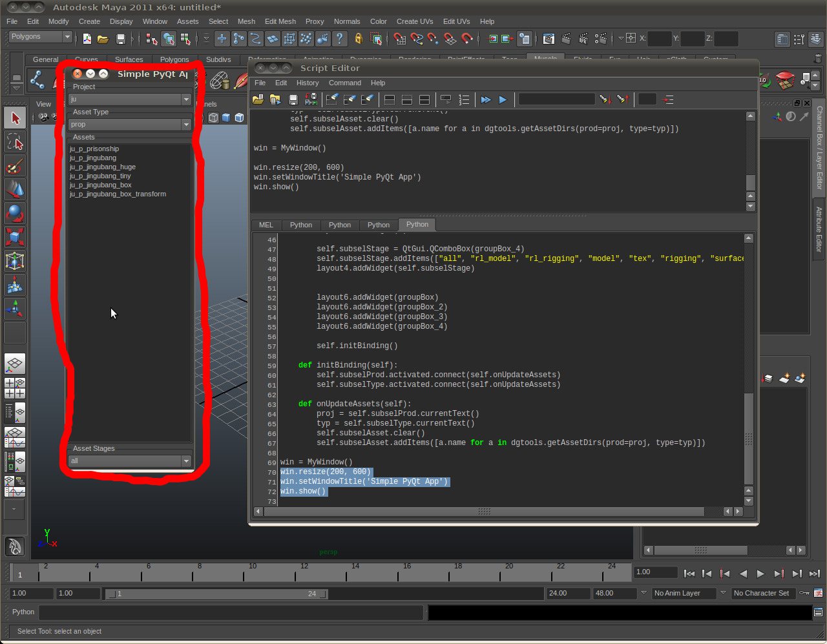Select the Scale tool in the toolbox

point(15,237)
